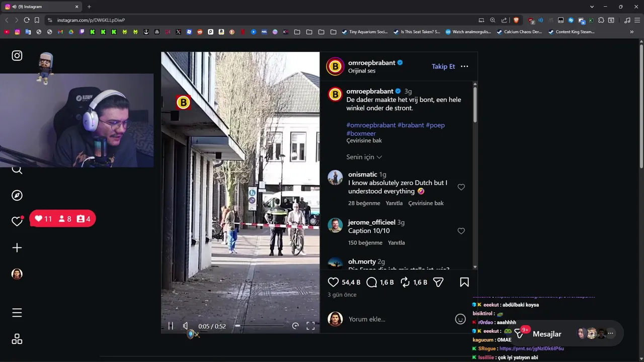Seek on the video progress bar
Viewport: 644px width, 362px height.
pos(259,326)
